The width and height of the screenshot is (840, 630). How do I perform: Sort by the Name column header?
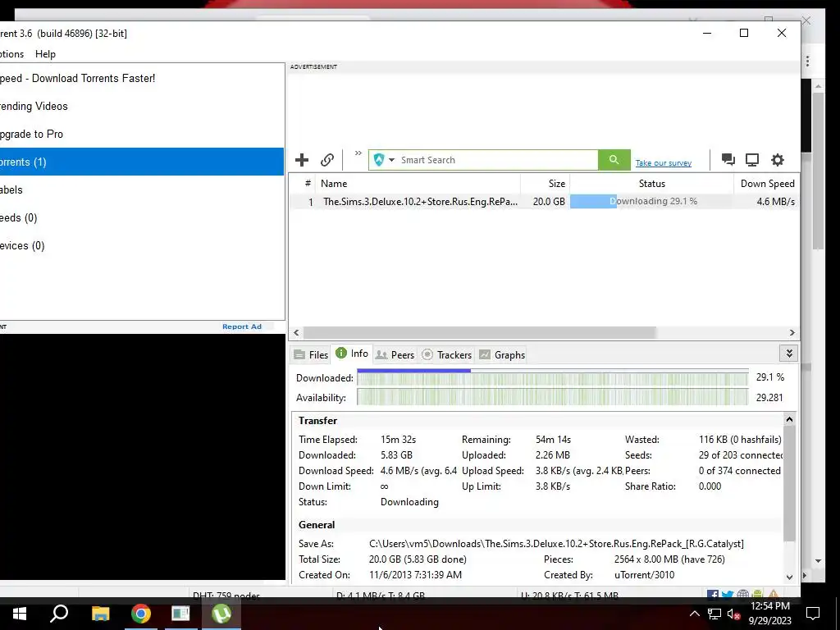pos(418,183)
